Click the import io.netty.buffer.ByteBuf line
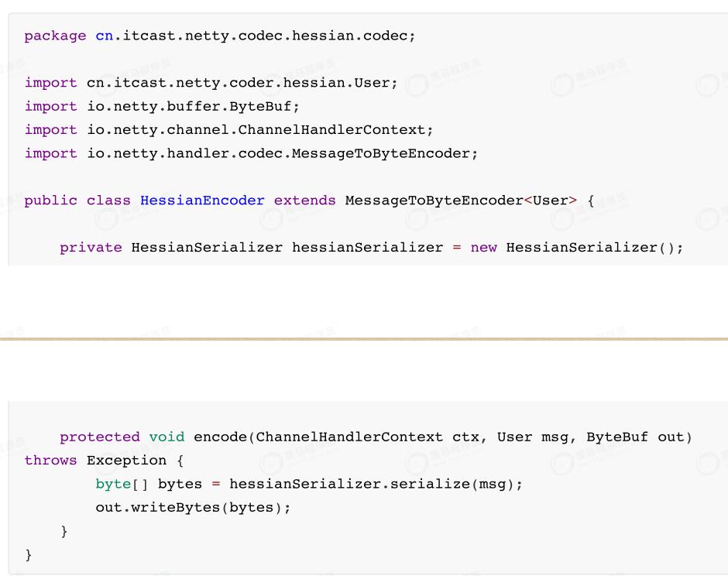Viewport: 728px width, 576px height. (162, 106)
